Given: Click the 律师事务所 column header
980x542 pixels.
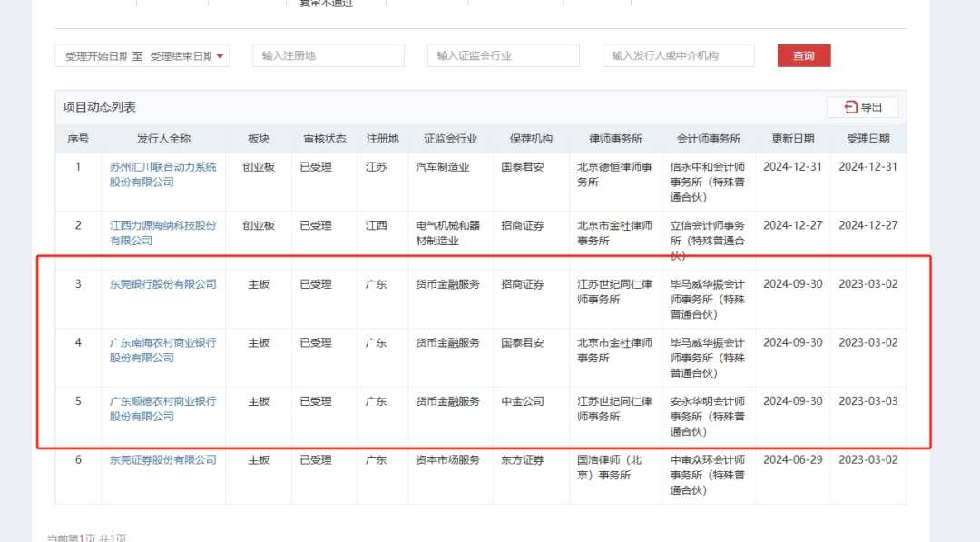Looking at the screenshot, I should pos(615,139).
